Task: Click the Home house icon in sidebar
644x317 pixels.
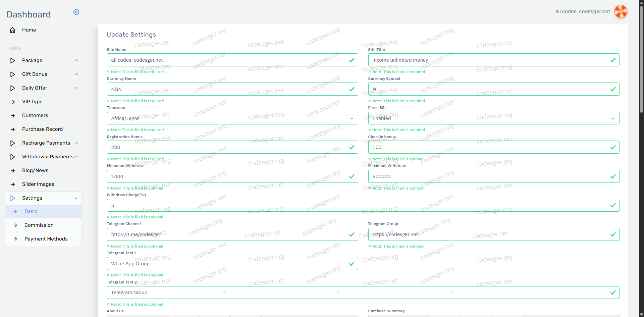Action: 13,30
